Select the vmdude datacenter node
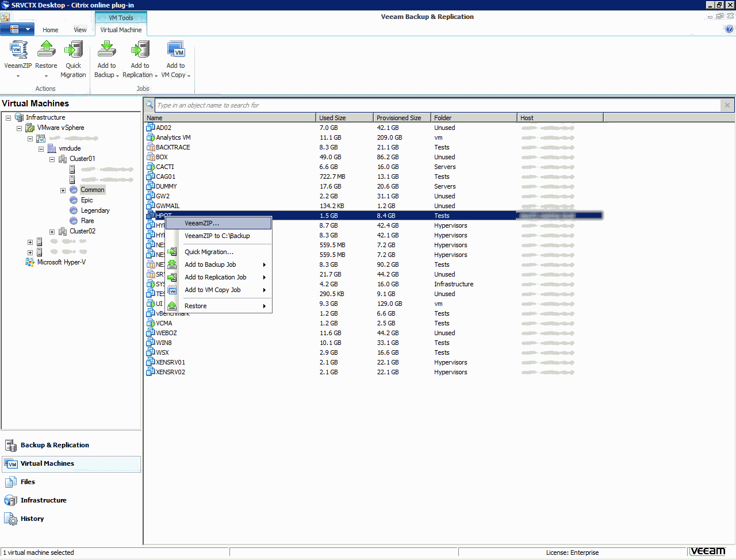736x560 pixels. pyautogui.click(x=70, y=148)
